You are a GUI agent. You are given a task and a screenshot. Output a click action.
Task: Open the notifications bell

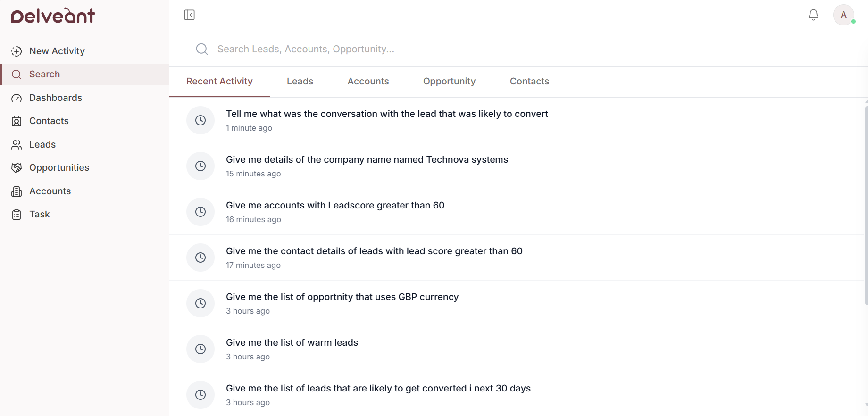(x=813, y=15)
